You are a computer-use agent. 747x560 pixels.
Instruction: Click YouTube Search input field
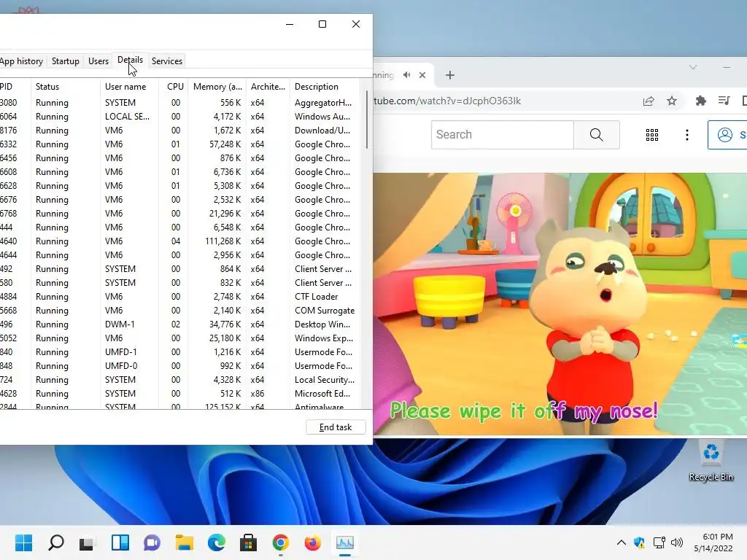pyautogui.click(x=502, y=135)
